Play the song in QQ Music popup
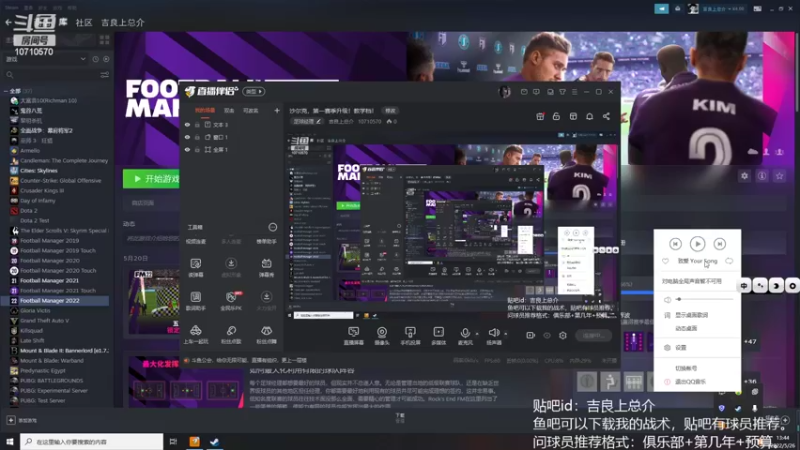 tap(697, 244)
